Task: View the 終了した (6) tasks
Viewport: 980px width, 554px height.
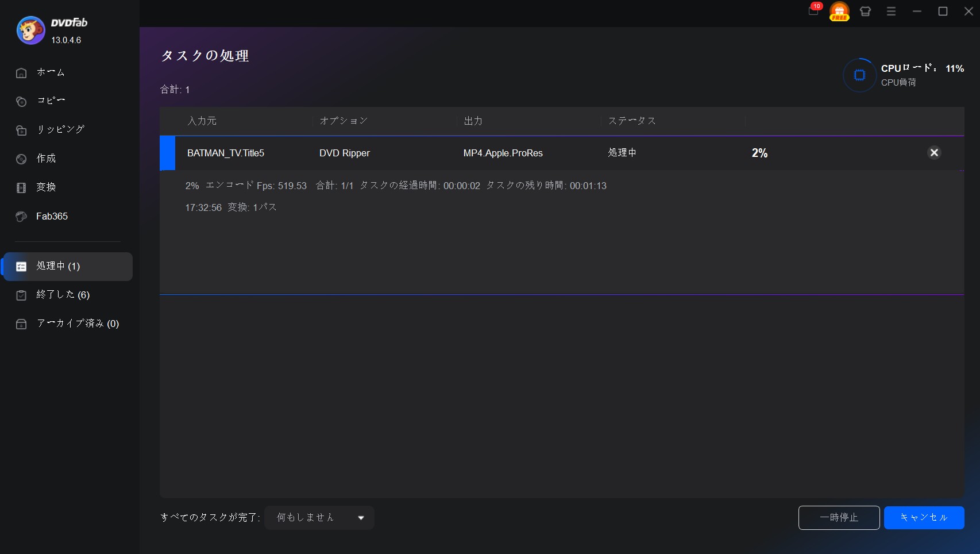Action: pyautogui.click(x=63, y=295)
